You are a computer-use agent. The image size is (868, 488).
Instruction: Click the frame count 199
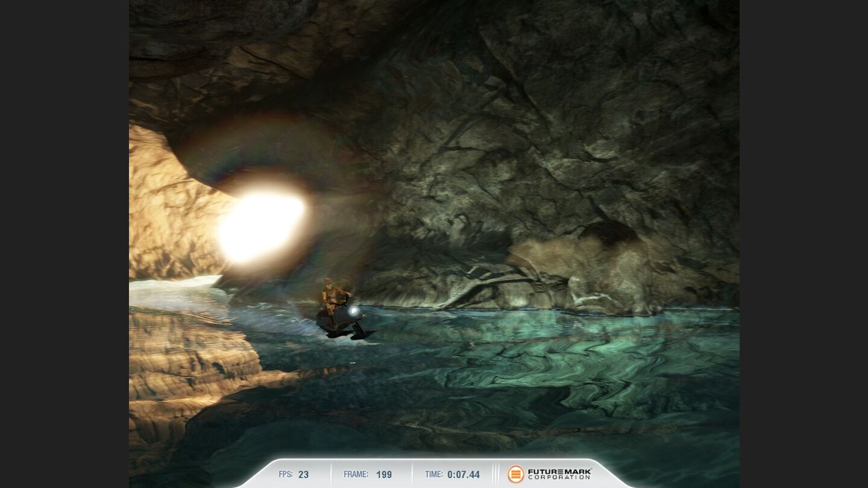384,475
